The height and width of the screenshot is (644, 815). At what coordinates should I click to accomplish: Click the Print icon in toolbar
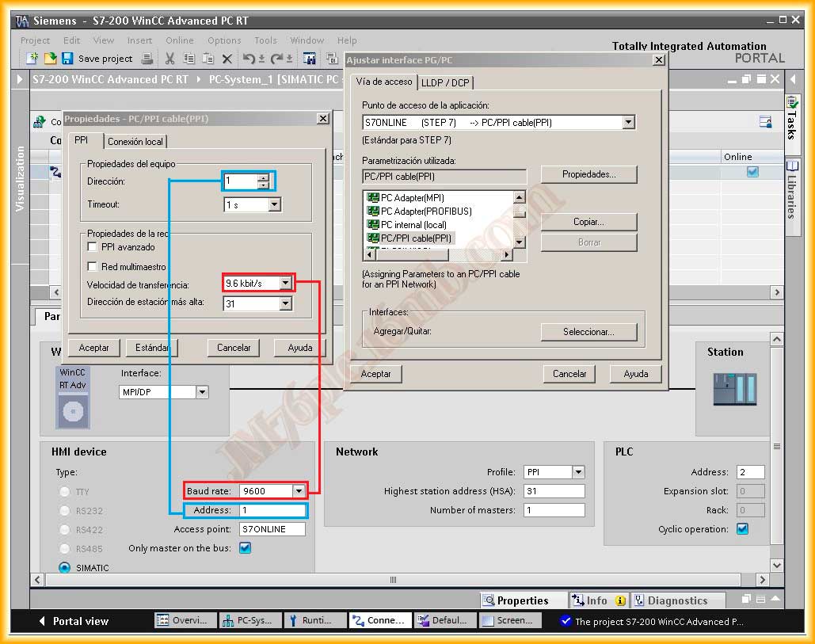[x=147, y=59]
